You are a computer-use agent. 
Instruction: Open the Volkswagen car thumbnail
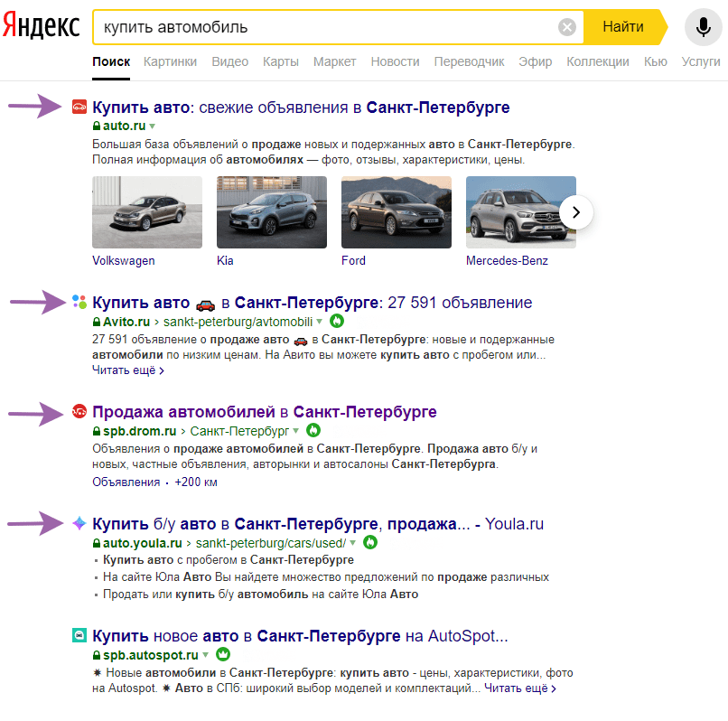click(147, 212)
